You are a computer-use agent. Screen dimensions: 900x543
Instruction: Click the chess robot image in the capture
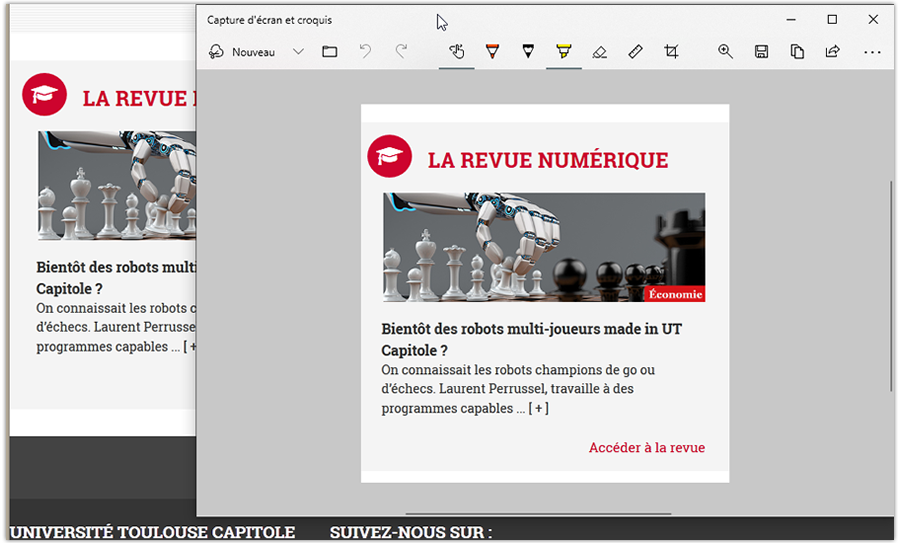[544, 247]
